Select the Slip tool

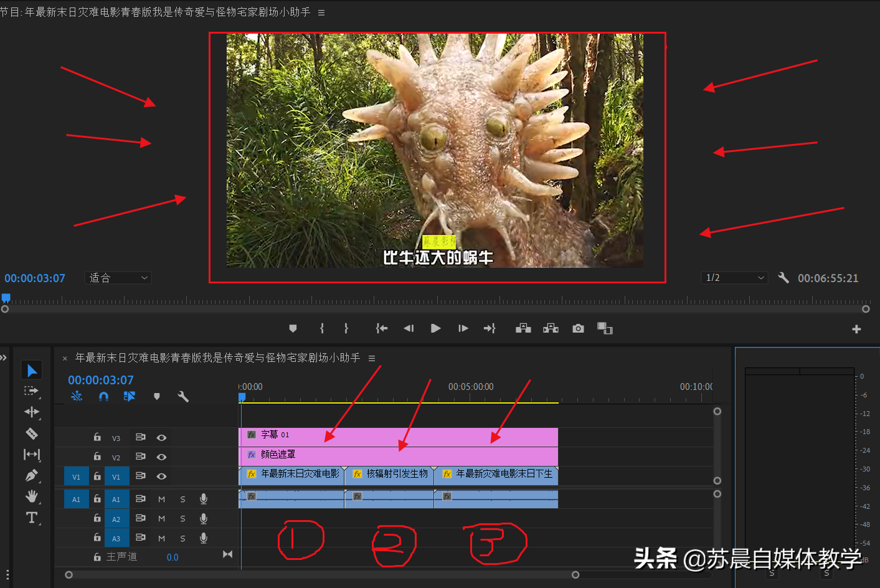(x=32, y=455)
